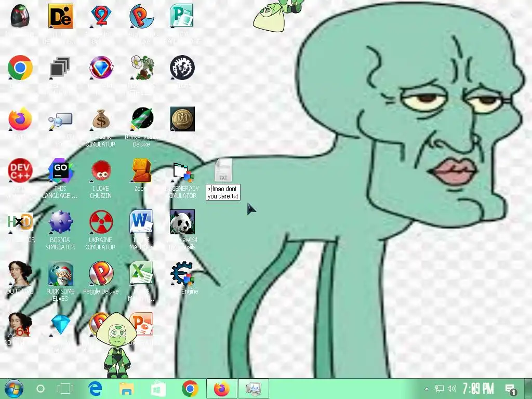Viewport: 532px width, 399px height.
Task: Open the black circular beast emblem icon
Action: point(182,67)
